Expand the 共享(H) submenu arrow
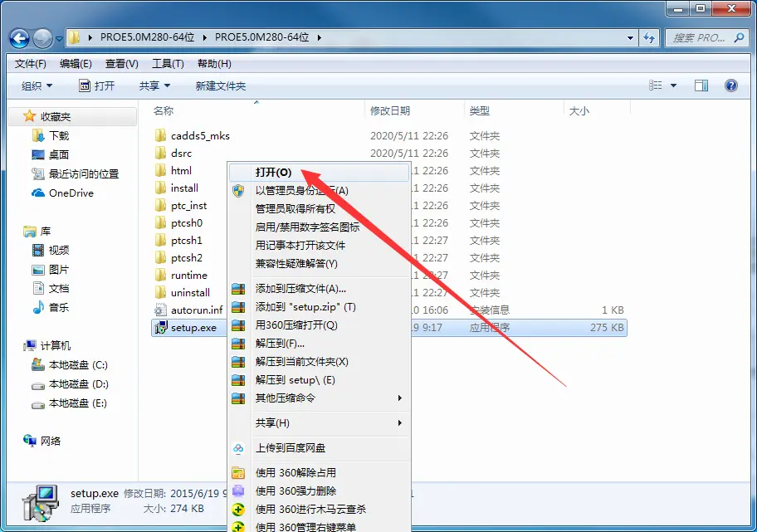 (399, 423)
